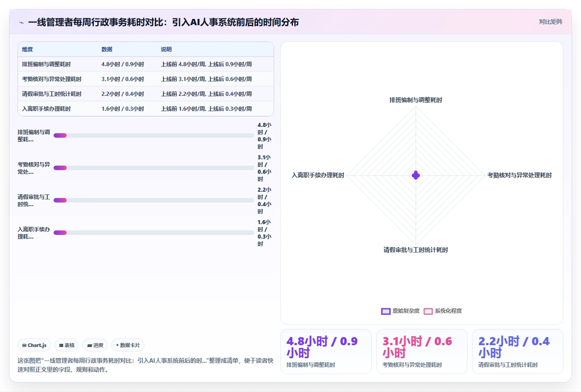Toggle the 原始复杂度 legend item
581x392 pixels.
400,311
